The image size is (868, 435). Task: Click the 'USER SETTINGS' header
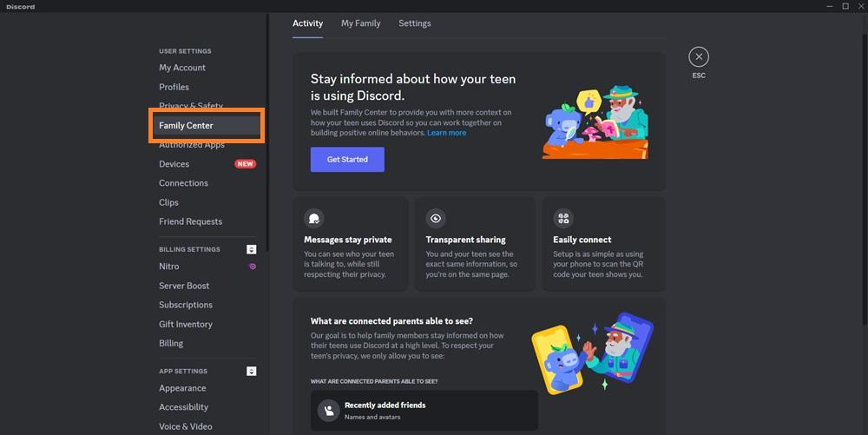pos(185,51)
